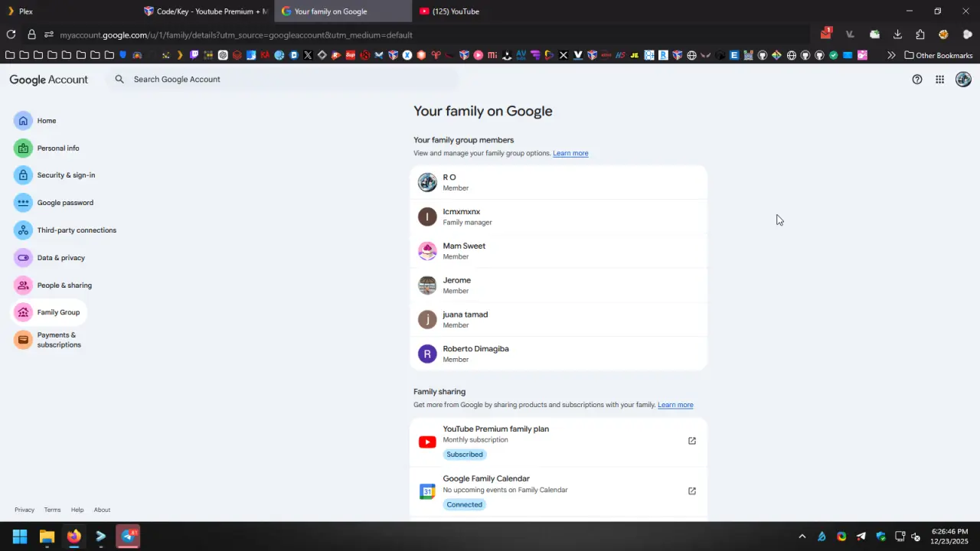Click the Subscribed status badge
The image size is (980, 551).
(x=465, y=455)
